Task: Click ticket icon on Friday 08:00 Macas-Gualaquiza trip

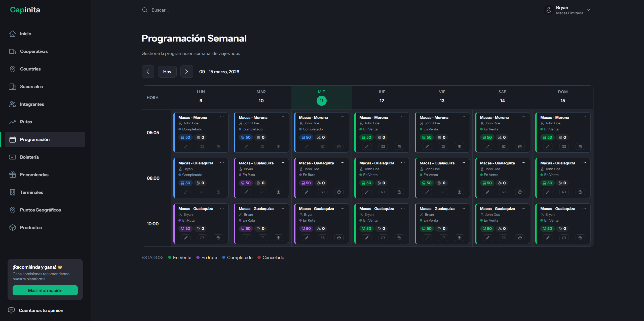Action: 443,192
